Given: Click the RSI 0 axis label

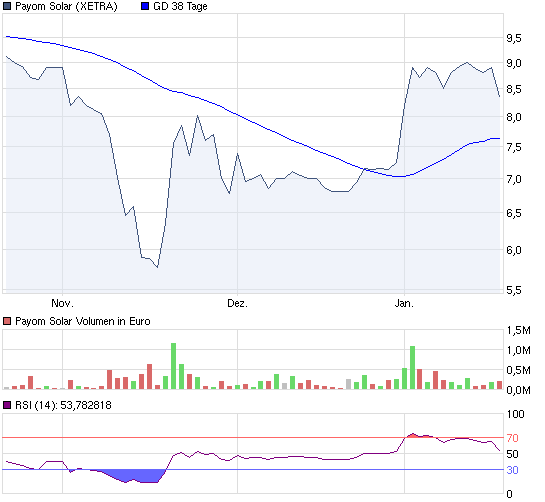Looking at the screenshot, I should point(509,494).
